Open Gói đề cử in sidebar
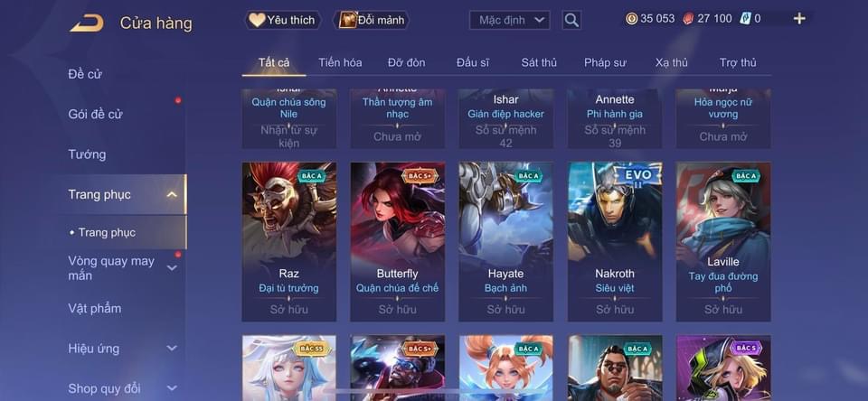The width and height of the screenshot is (868, 401). (95, 115)
